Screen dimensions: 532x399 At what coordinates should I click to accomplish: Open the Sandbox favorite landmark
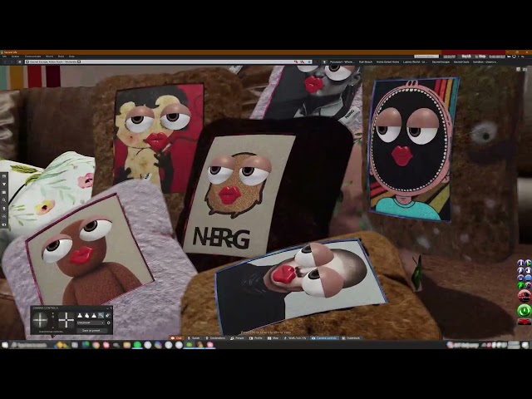click(x=485, y=62)
